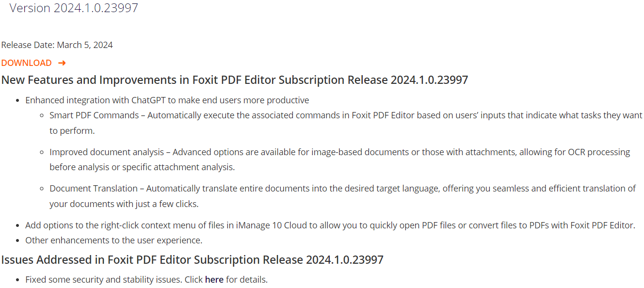Click the Smart PDF Commands sub-item text

346,123
